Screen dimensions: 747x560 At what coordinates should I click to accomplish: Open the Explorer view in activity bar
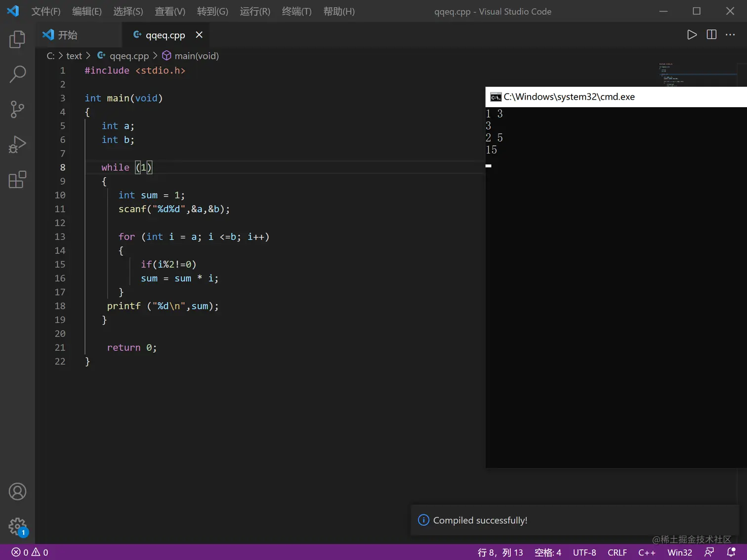point(17,39)
